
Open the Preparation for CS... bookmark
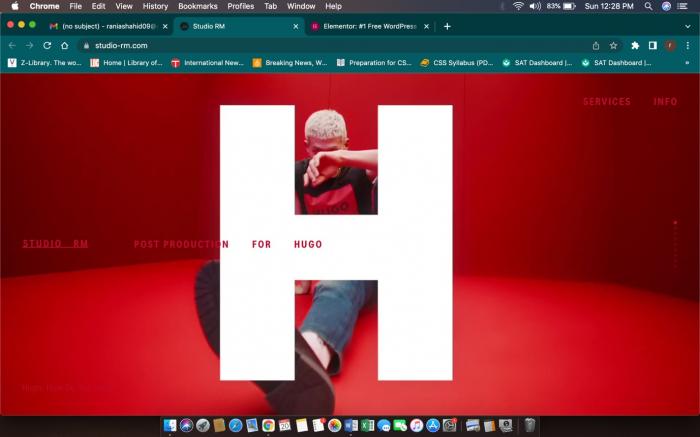[374, 63]
